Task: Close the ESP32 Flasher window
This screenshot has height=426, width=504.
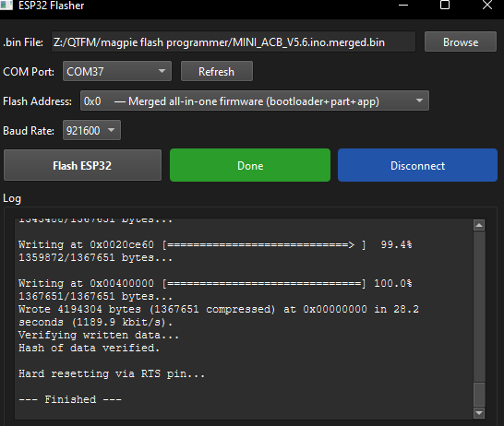Action: [x=487, y=5]
